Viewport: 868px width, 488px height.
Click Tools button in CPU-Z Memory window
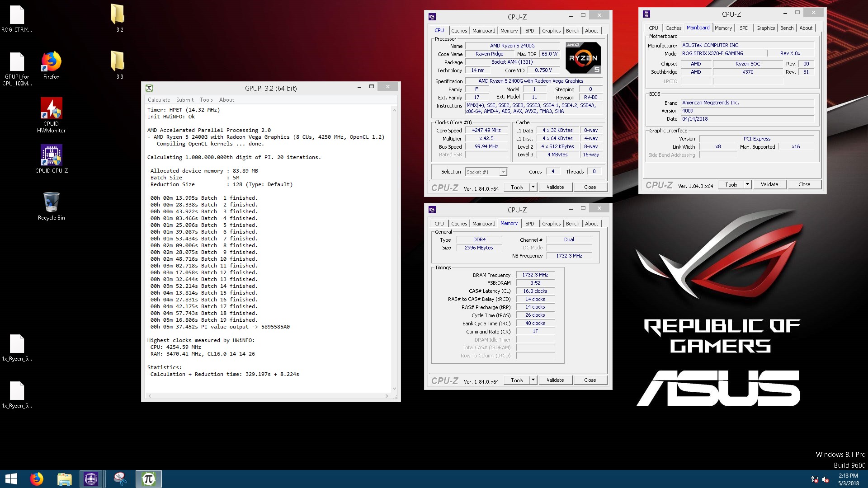517,380
